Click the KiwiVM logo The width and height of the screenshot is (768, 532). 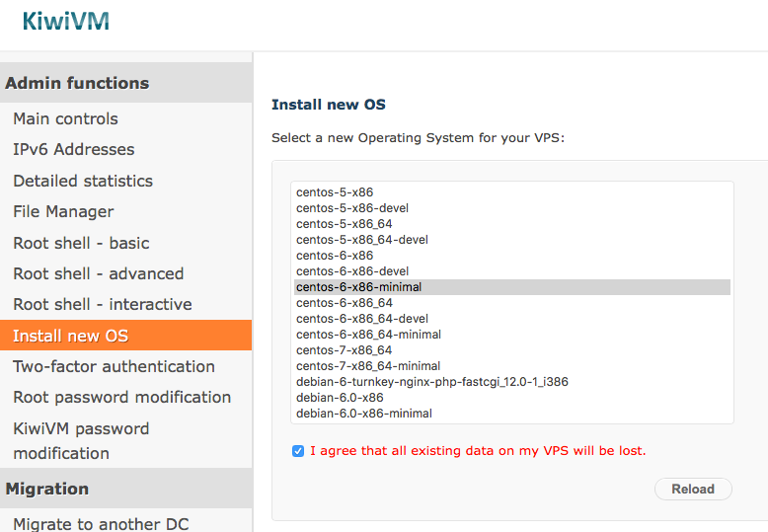(x=65, y=22)
